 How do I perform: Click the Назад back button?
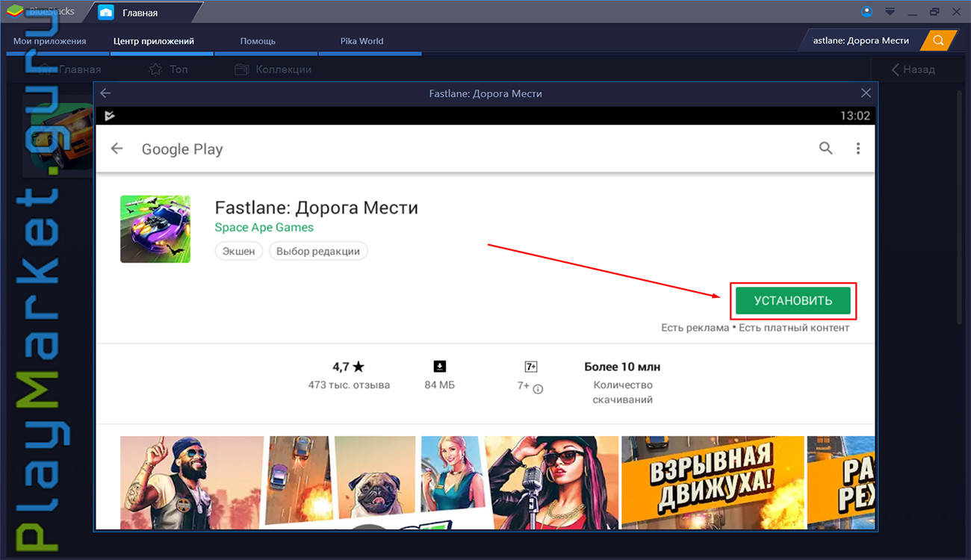pos(913,69)
